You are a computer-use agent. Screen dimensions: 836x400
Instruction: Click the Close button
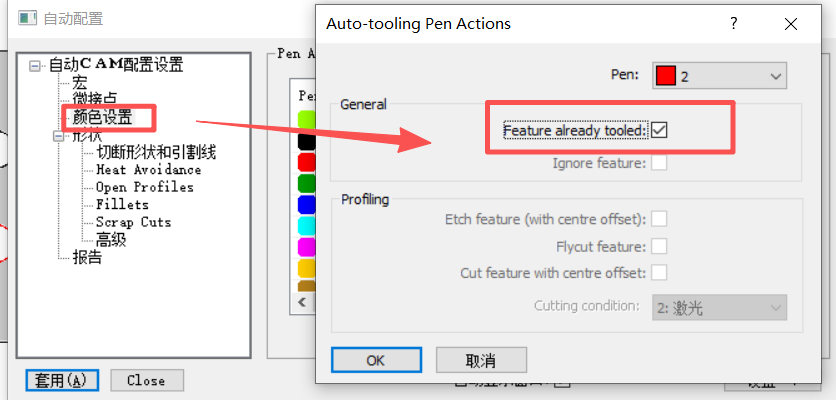coord(146,381)
